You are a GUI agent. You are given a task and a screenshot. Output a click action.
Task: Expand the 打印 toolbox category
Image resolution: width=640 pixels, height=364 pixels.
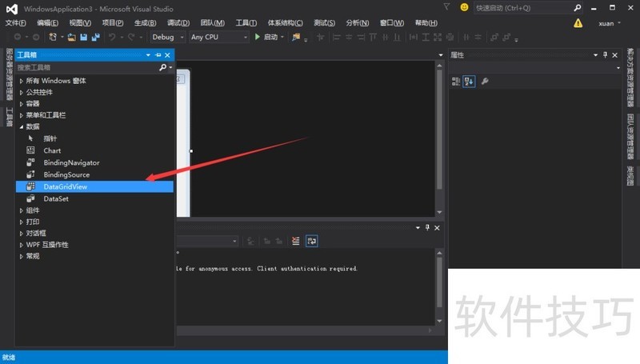pyautogui.click(x=22, y=222)
